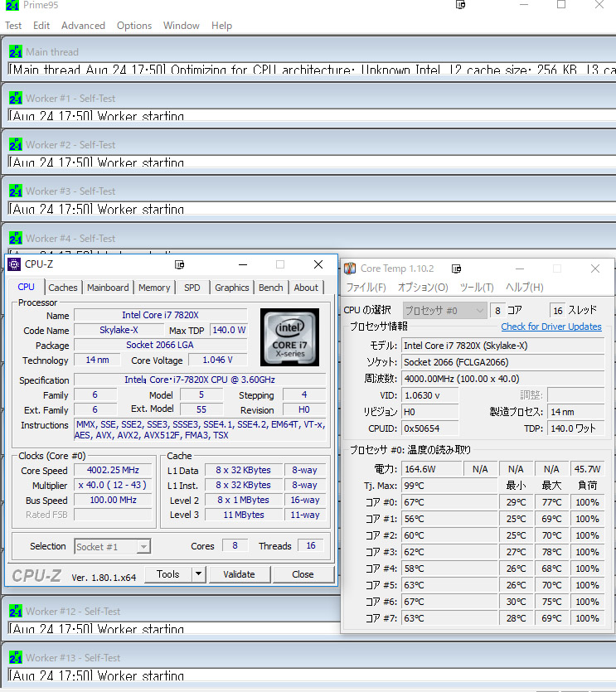This screenshot has height=692, width=616.
Task: Click the Worker #1 Self-Test window icon
Action: [16, 98]
